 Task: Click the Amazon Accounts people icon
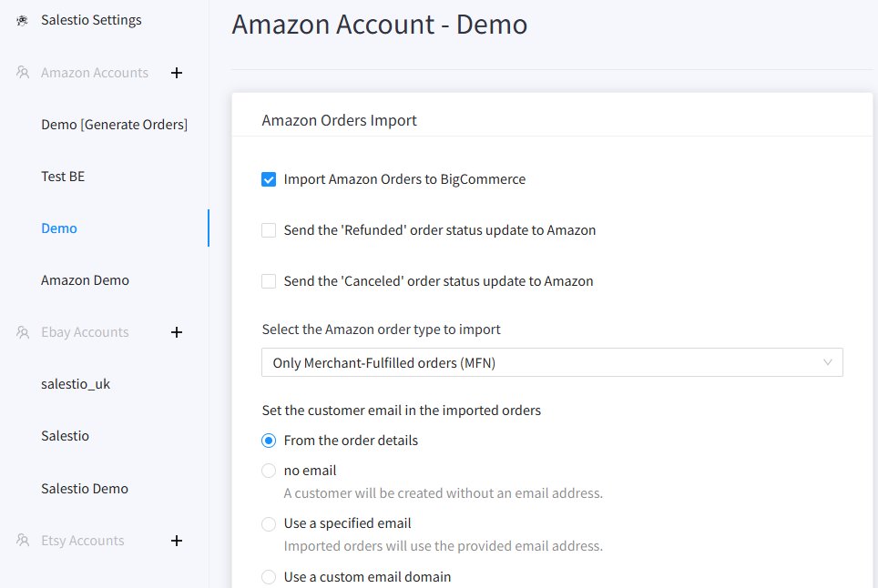(23, 73)
